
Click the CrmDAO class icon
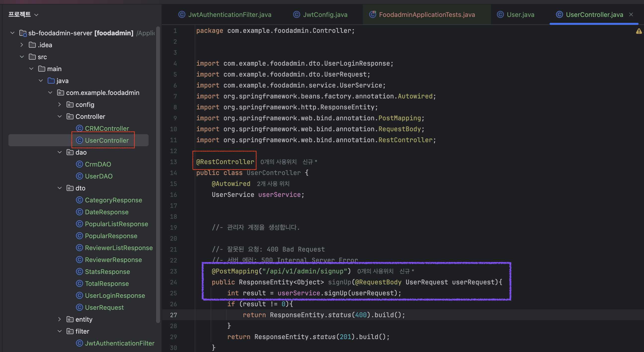79,164
